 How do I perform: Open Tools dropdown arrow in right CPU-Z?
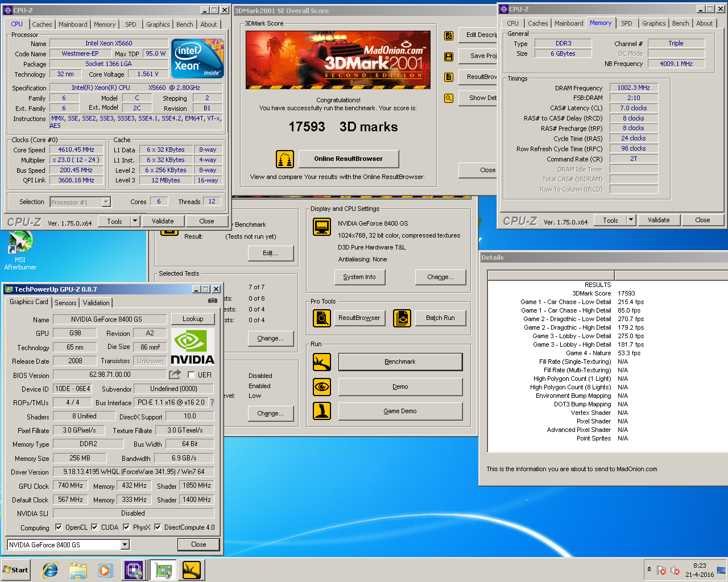coord(631,220)
